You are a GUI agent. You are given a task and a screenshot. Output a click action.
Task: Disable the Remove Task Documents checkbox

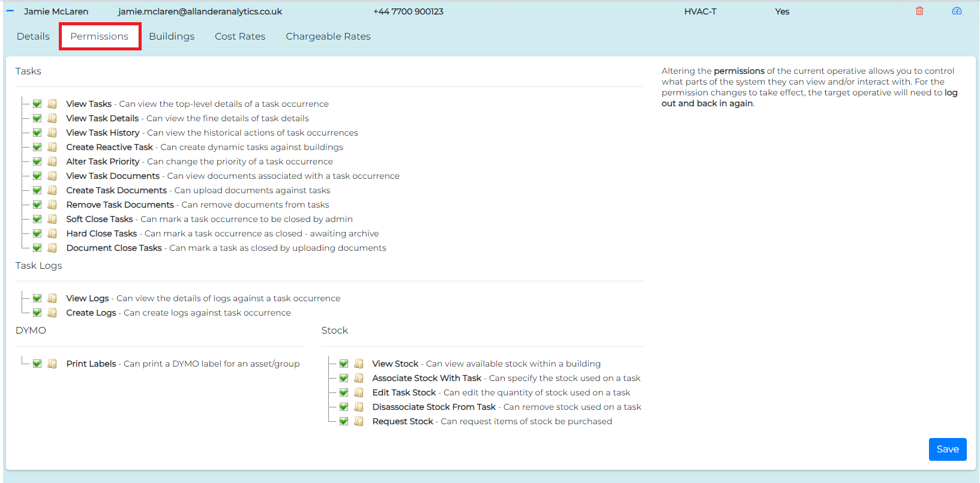(x=37, y=205)
